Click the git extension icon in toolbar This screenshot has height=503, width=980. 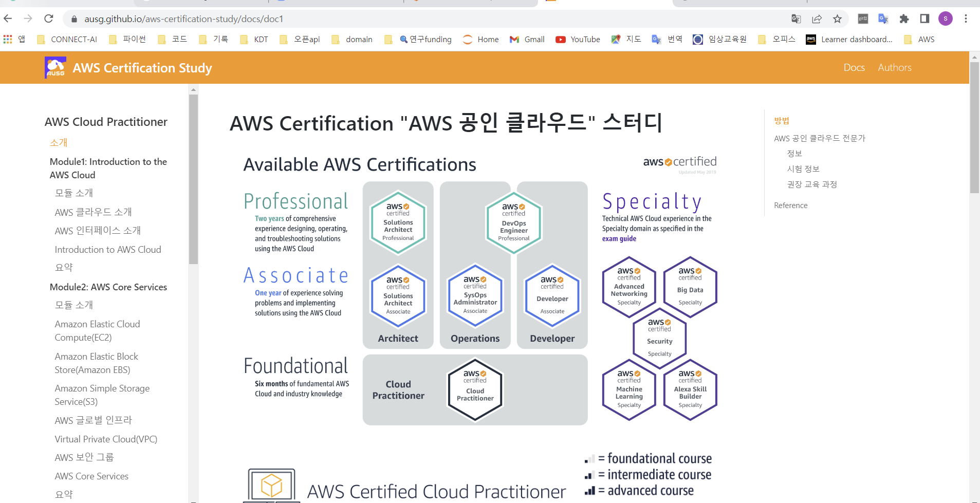pyautogui.click(x=863, y=19)
